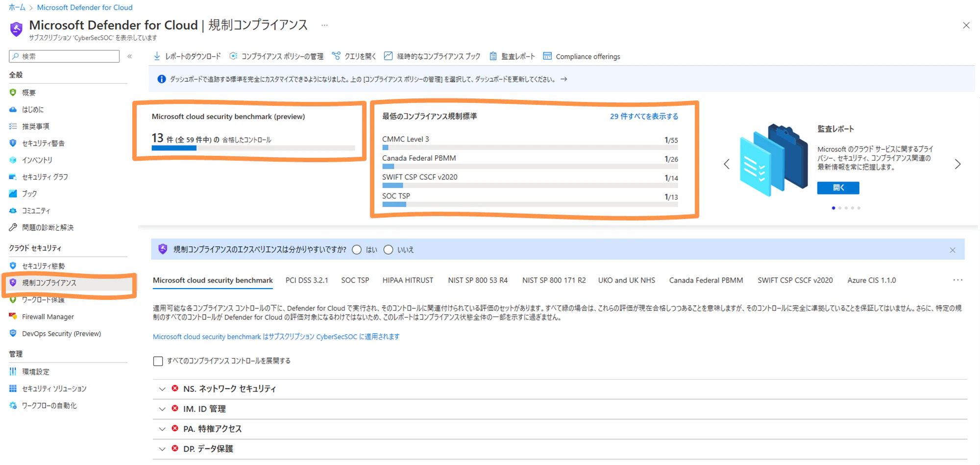The width and height of the screenshot is (980, 465).
Task: Open the 29 件すべてを表示する link
Action: [644, 116]
